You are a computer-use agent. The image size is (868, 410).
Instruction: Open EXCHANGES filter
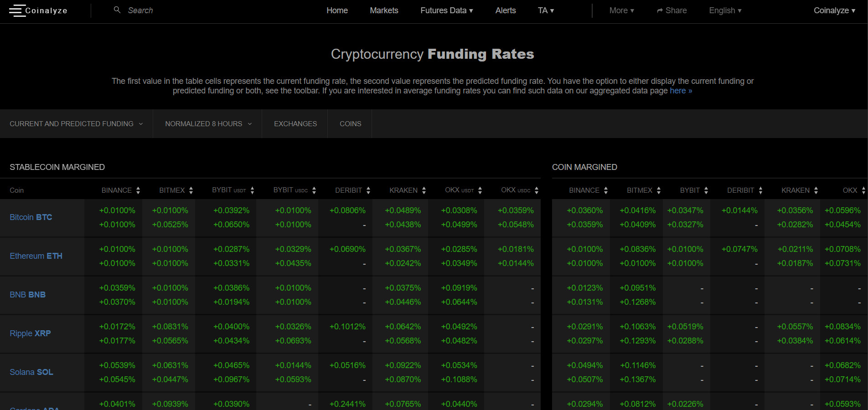click(295, 124)
